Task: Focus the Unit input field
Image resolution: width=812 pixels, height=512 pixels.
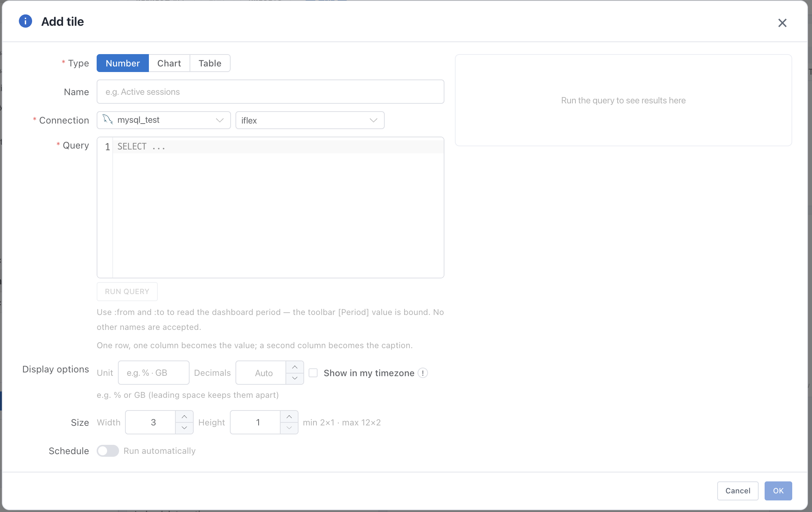Action: click(x=153, y=372)
